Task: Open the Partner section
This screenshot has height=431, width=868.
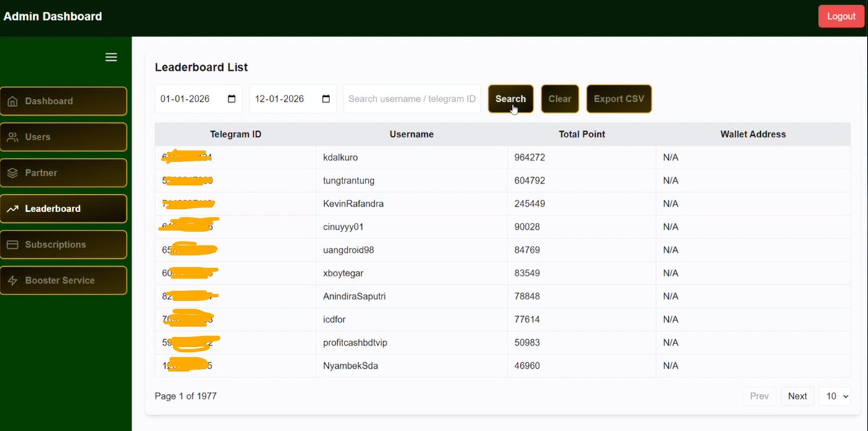Action: click(x=63, y=173)
